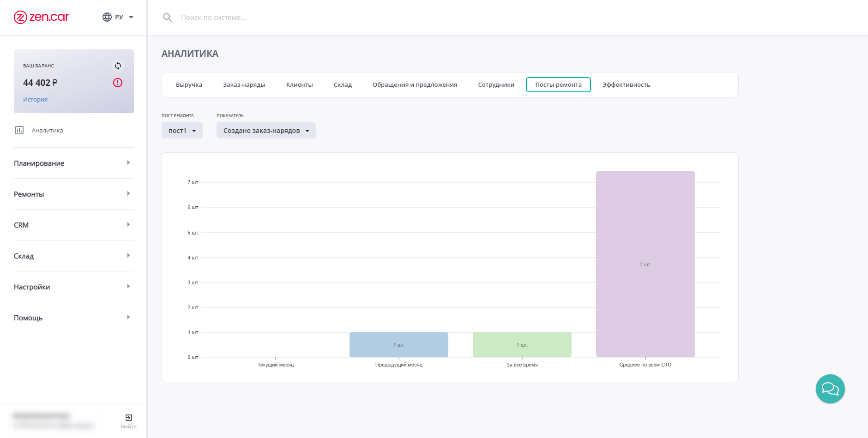Screen dimensions: 868x438
Task: Click the green За всё время bar
Action: pos(522,345)
